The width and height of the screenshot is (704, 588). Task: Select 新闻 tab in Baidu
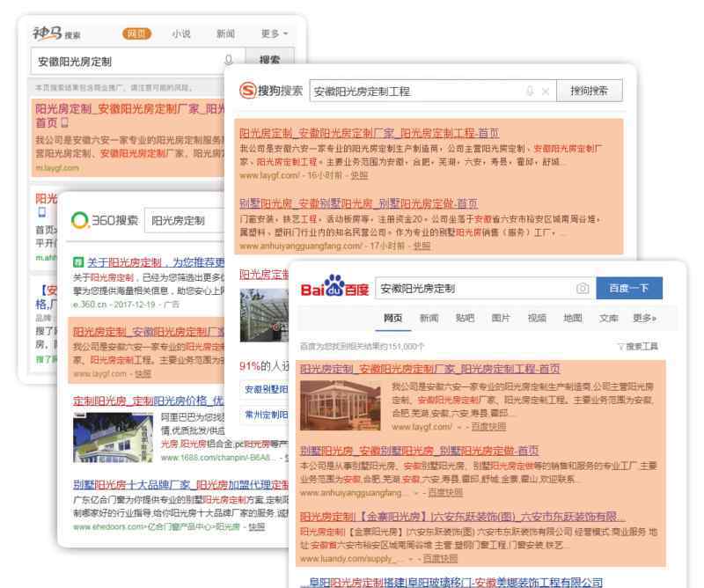pyautogui.click(x=429, y=318)
